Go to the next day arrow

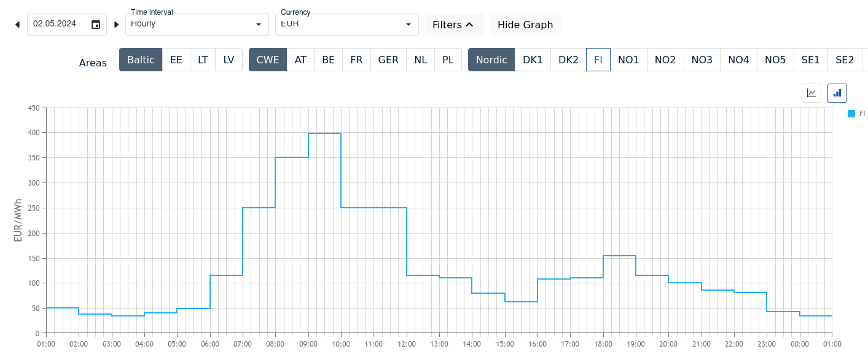click(116, 25)
